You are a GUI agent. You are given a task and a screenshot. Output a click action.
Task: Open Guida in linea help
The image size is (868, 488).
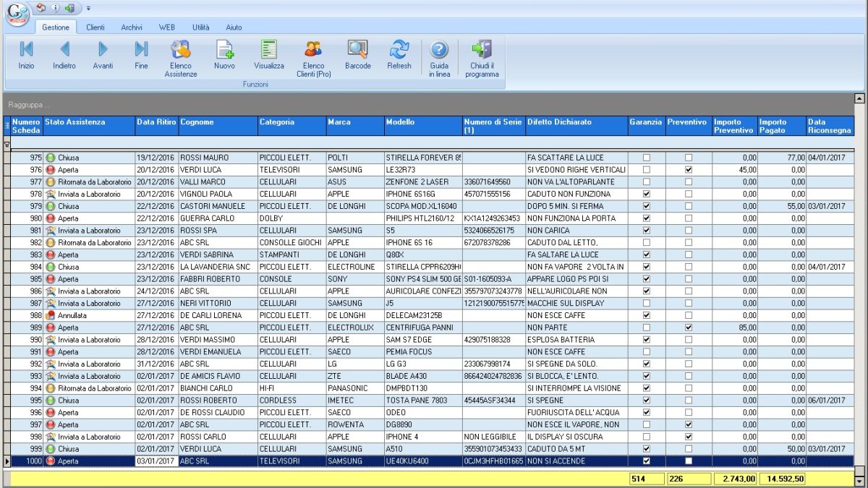tap(439, 59)
